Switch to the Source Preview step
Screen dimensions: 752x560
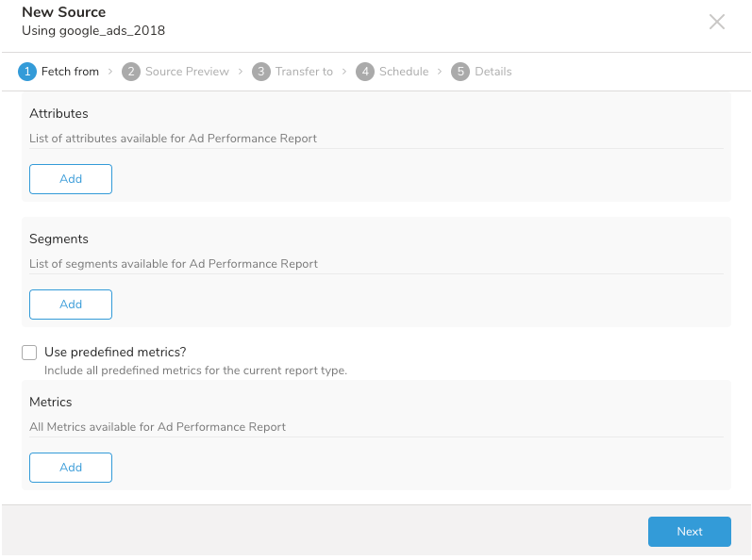click(187, 72)
